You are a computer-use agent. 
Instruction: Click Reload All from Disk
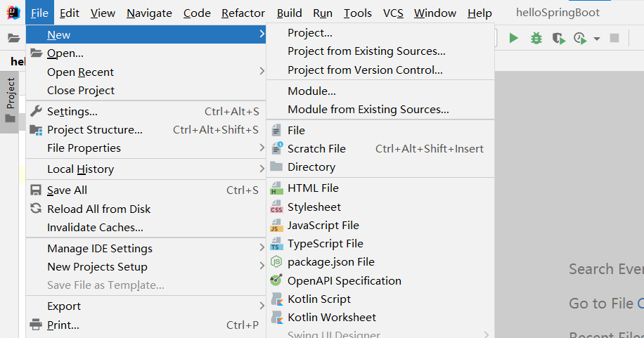click(x=98, y=209)
